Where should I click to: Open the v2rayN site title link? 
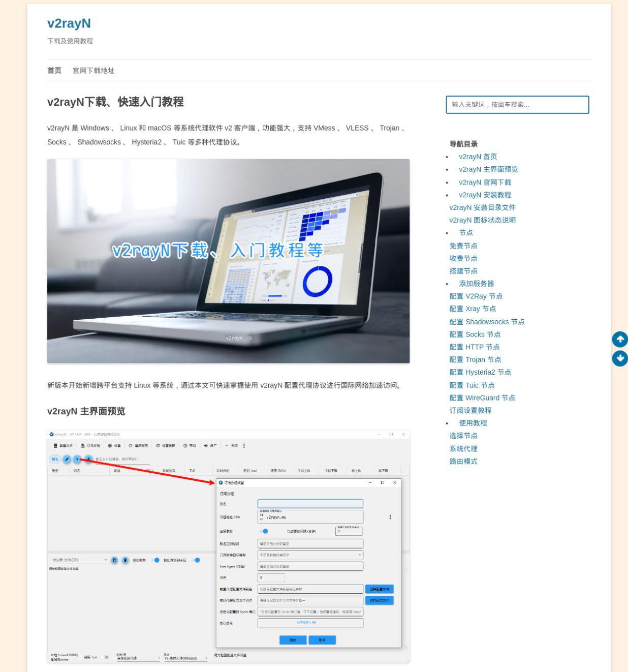click(x=69, y=23)
